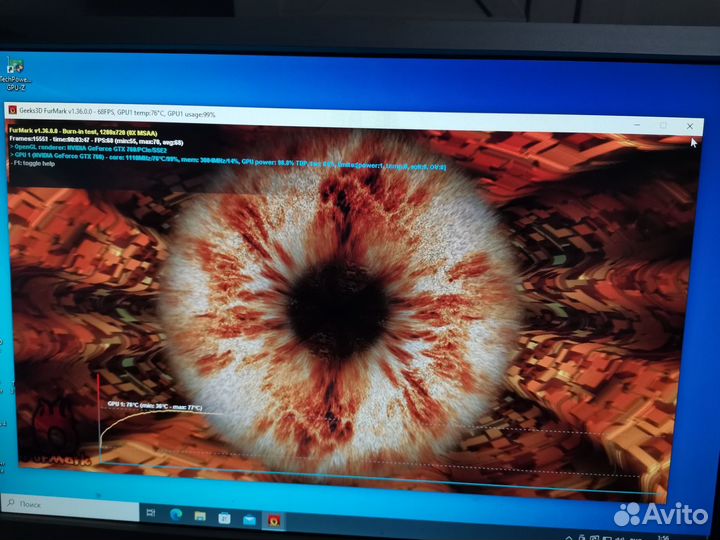720x540 pixels.
Task: Close the FurMark burn-in test window
Action: [x=690, y=126]
